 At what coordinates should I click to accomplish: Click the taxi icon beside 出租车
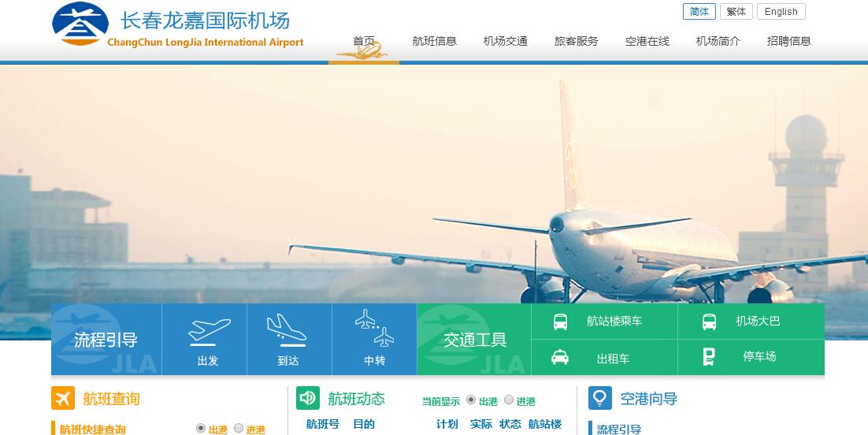(x=560, y=358)
